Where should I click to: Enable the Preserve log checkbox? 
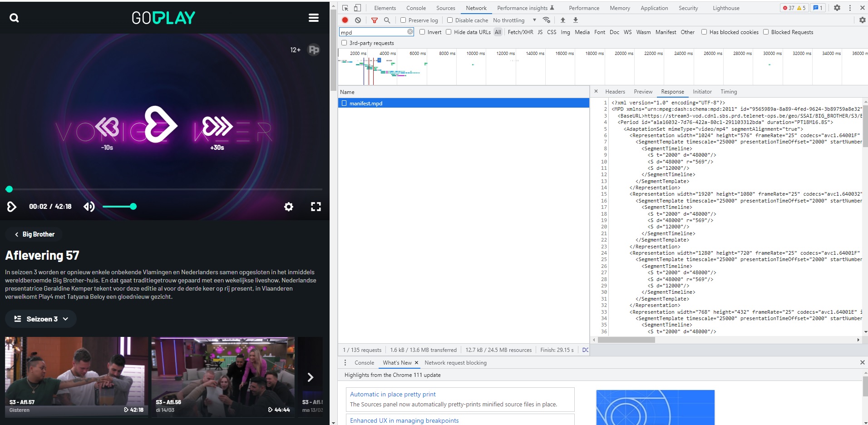coord(403,20)
